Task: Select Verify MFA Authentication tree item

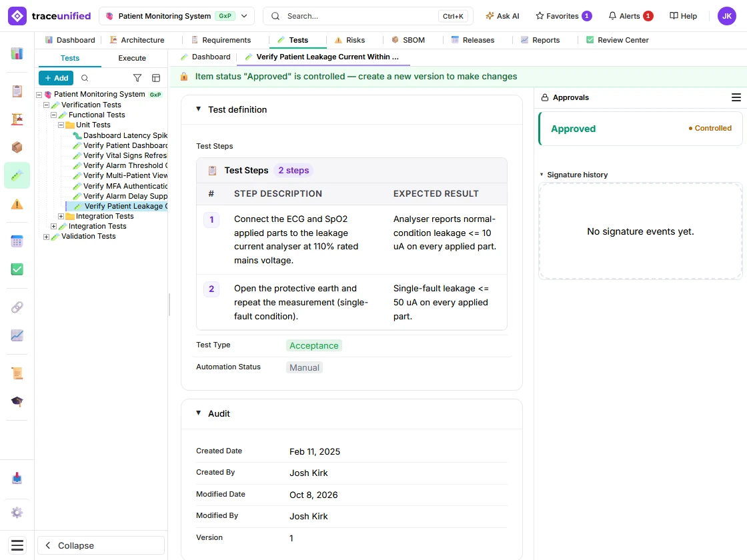Action: (120, 186)
